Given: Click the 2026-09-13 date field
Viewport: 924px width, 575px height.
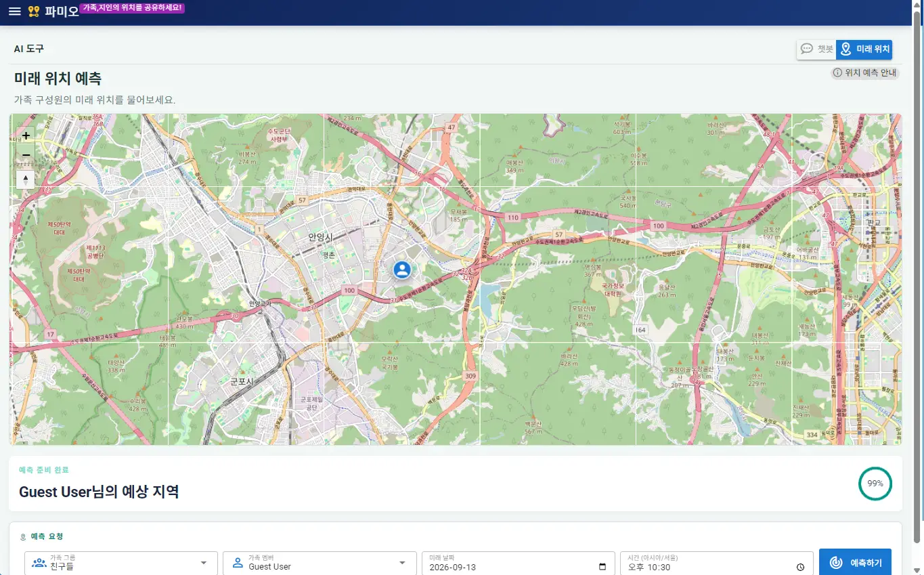Looking at the screenshot, I should [519, 563].
